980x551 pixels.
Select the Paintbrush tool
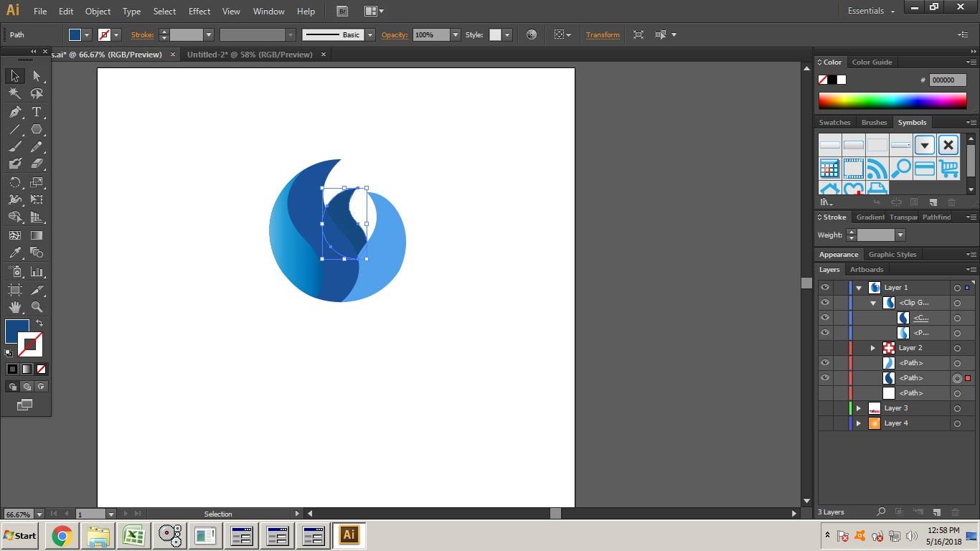pyautogui.click(x=14, y=147)
